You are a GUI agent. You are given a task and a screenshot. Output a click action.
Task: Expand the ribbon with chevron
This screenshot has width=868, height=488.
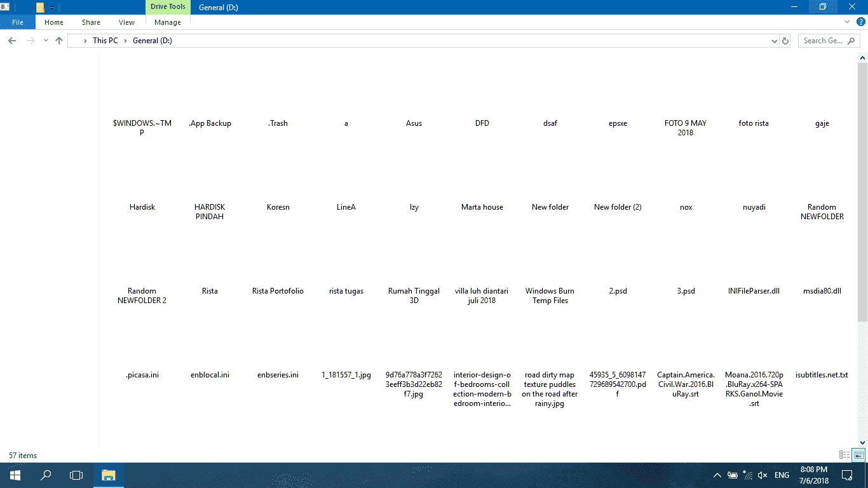[x=847, y=22]
